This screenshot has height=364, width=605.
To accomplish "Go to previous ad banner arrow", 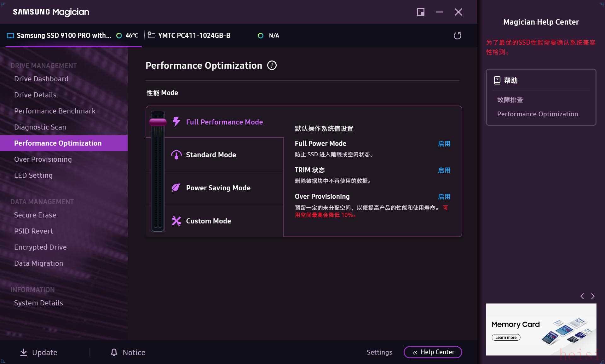I will [582, 296].
